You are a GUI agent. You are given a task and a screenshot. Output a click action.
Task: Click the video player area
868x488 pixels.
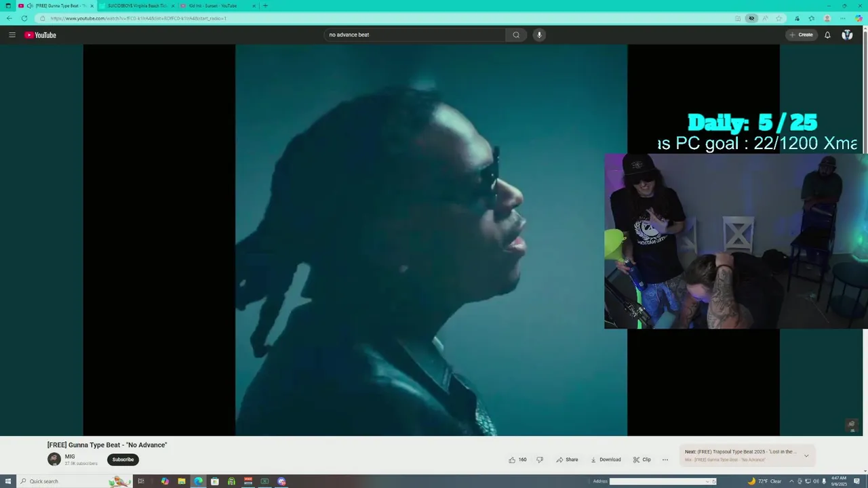(431, 240)
